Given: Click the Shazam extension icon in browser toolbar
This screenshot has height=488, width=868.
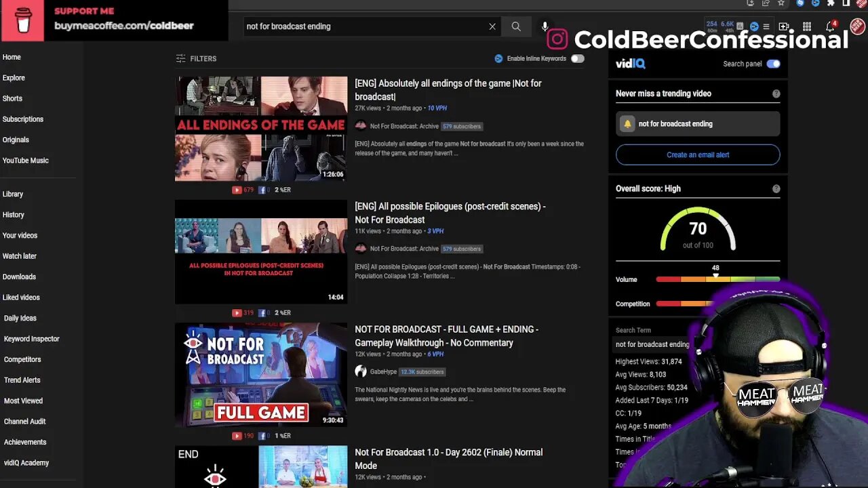Looking at the screenshot, I should 800,3.
